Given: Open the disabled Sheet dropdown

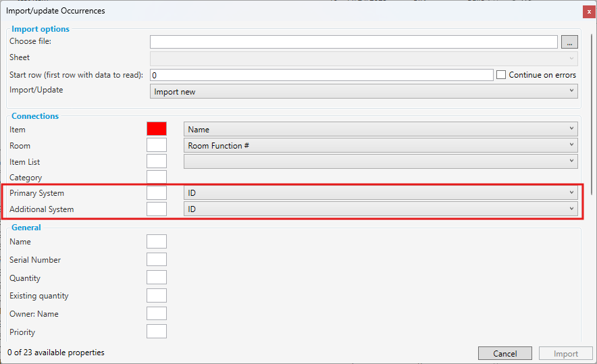Looking at the screenshot, I should (x=363, y=58).
